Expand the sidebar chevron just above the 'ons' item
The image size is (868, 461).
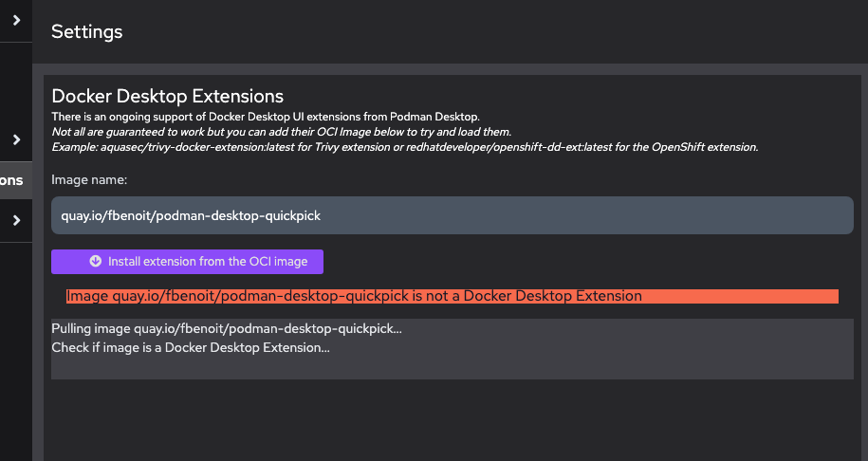pyautogui.click(x=16, y=139)
